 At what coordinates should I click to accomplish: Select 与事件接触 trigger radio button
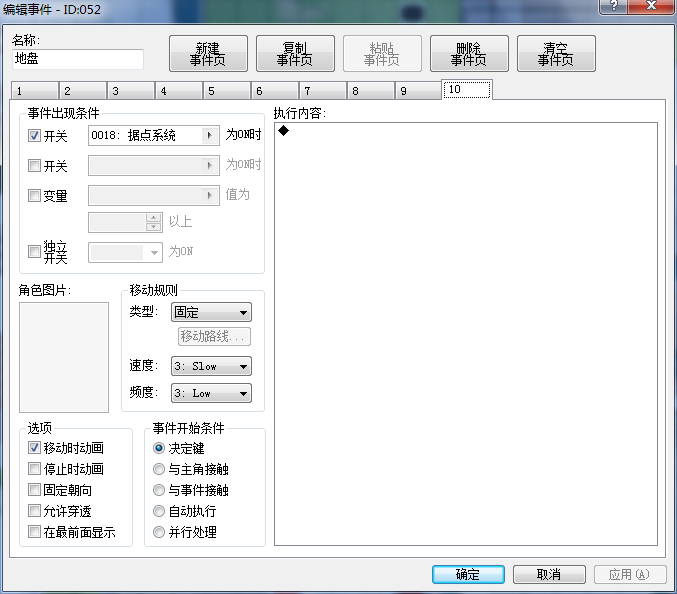coord(159,490)
